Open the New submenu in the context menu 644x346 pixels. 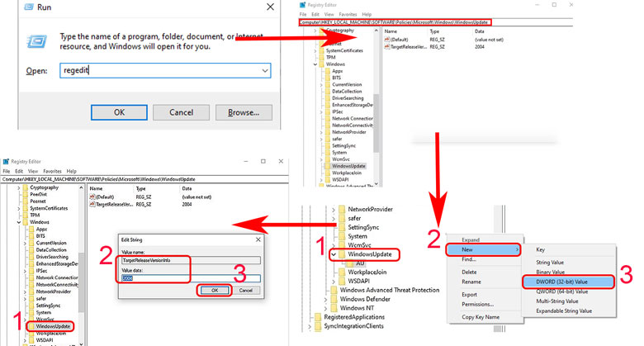coord(483,249)
